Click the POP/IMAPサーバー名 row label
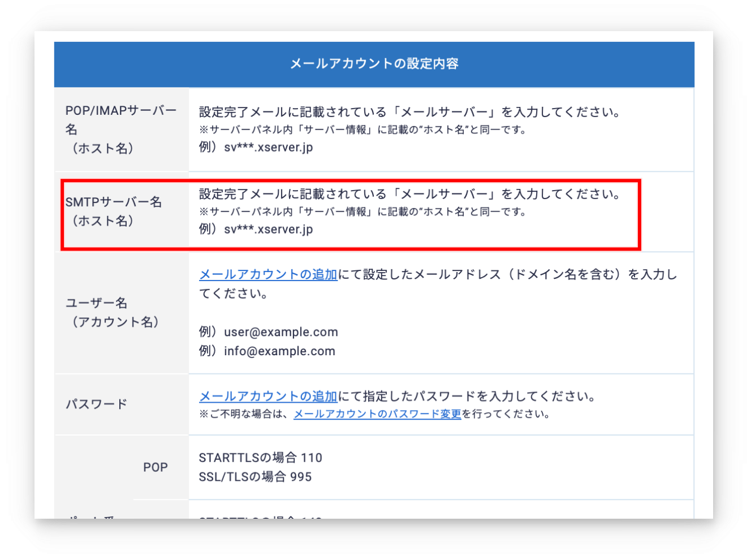This screenshot has height=560, width=751. pos(120,129)
